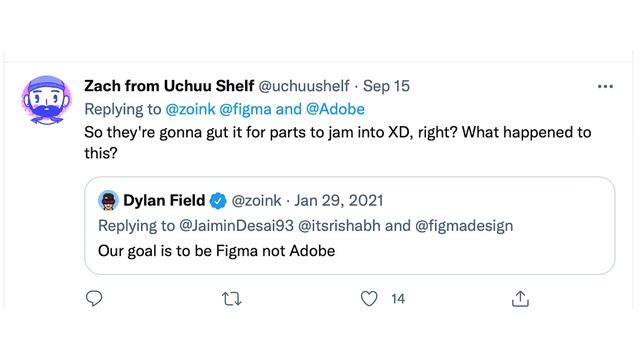
Task: Open the Sep 15 timestamp
Action: click(x=386, y=86)
